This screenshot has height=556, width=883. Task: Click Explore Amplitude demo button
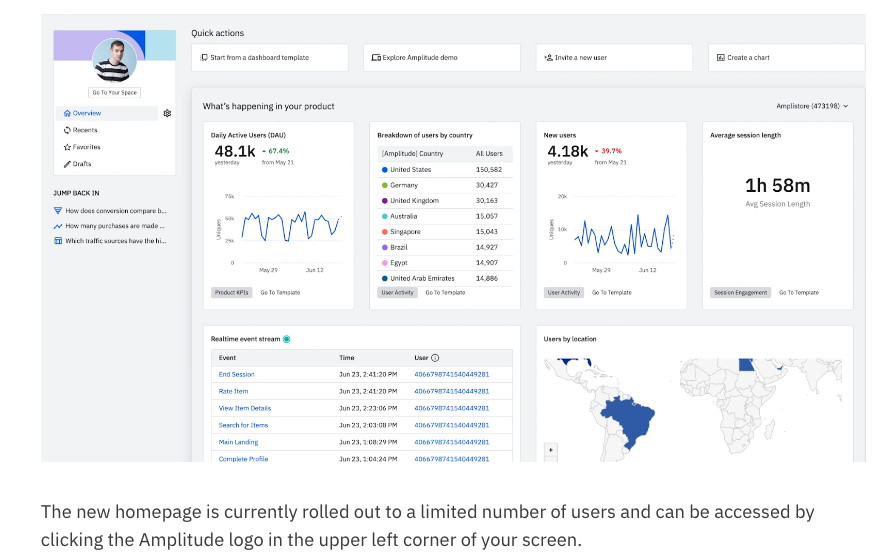[442, 57]
